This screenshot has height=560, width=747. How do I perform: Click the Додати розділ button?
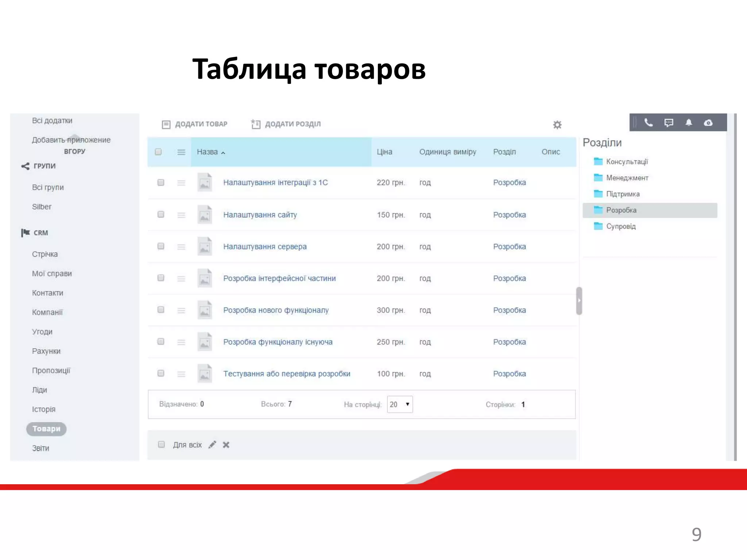(x=286, y=124)
